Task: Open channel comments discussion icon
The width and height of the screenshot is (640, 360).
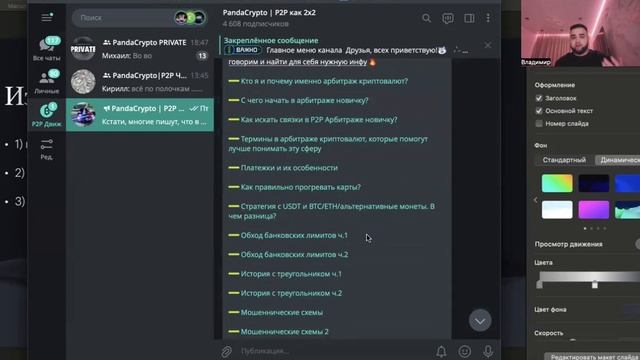Action: coord(448,18)
